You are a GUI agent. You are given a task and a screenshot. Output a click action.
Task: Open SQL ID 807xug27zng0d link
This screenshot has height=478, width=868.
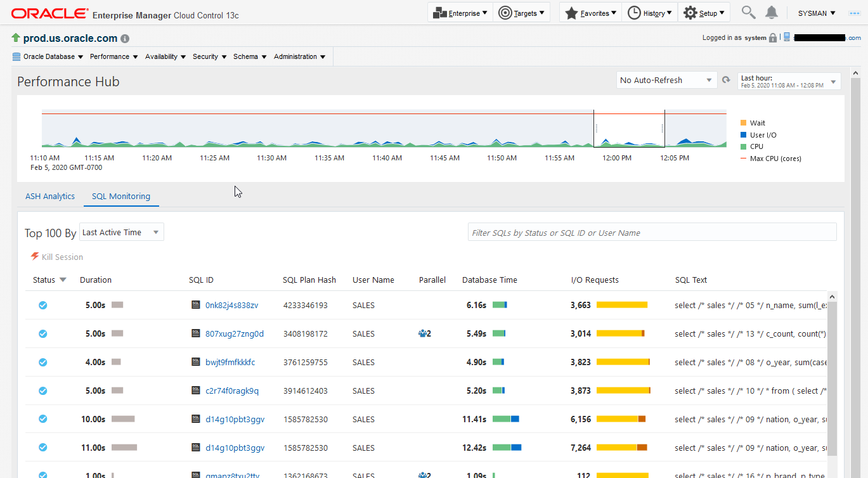[235, 333]
